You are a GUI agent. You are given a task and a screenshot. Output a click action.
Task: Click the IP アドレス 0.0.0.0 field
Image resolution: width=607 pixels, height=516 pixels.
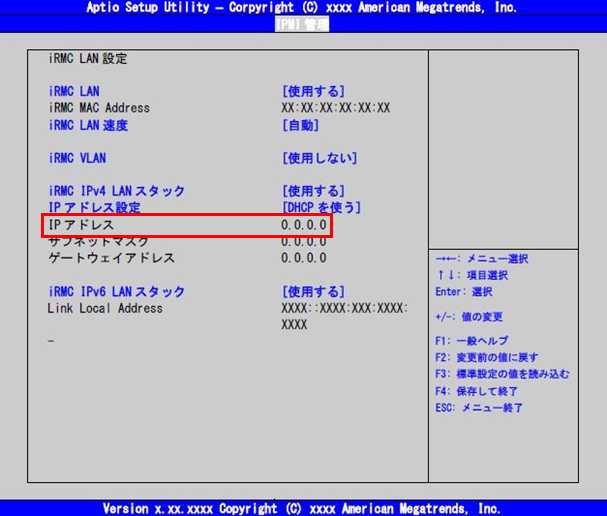pyautogui.click(x=303, y=225)
